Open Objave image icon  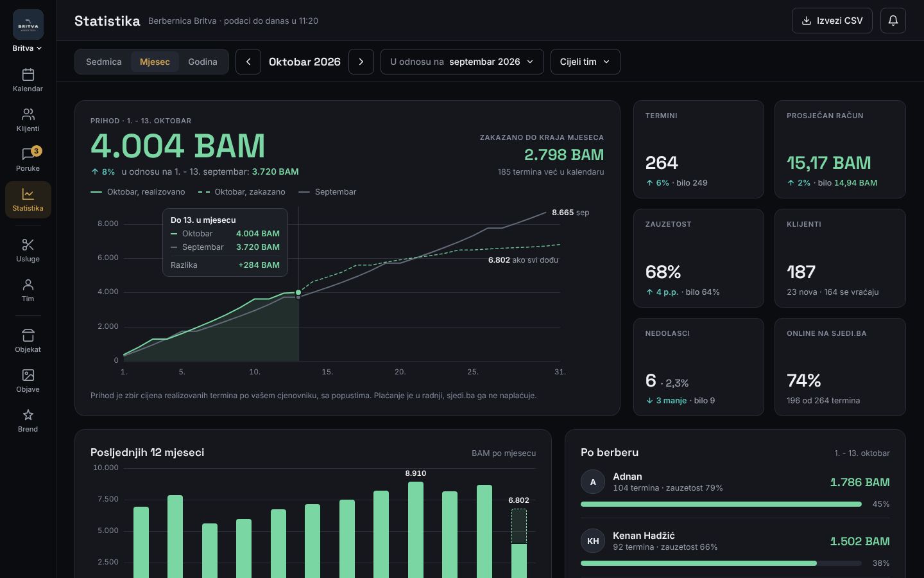28,381
